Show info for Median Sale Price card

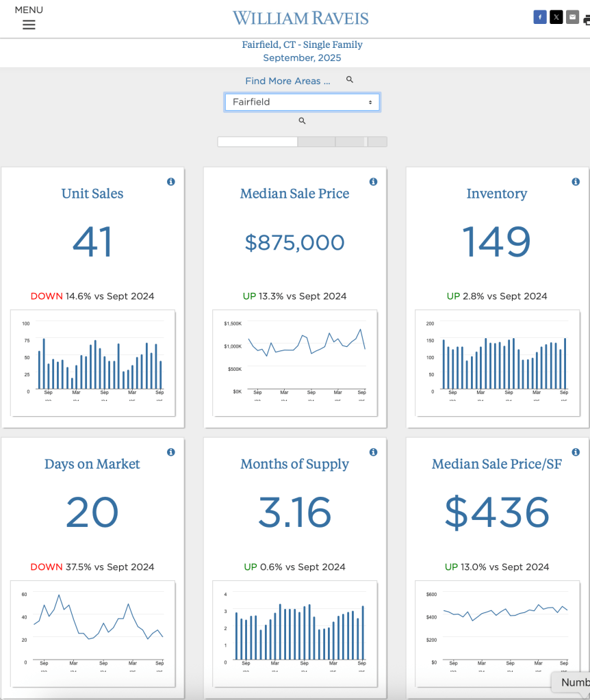point(374,181)
